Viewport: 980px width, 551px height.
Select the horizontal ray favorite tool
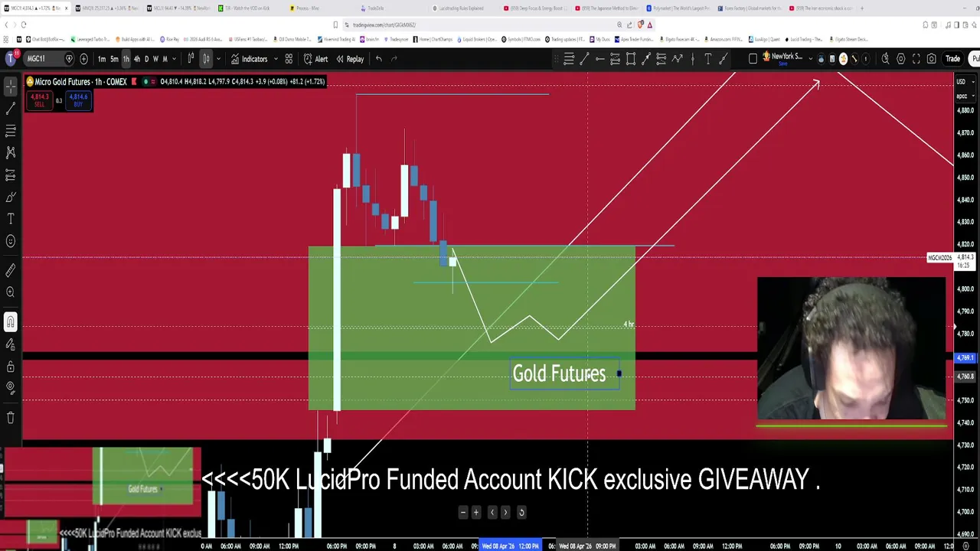tap(600, 59)
